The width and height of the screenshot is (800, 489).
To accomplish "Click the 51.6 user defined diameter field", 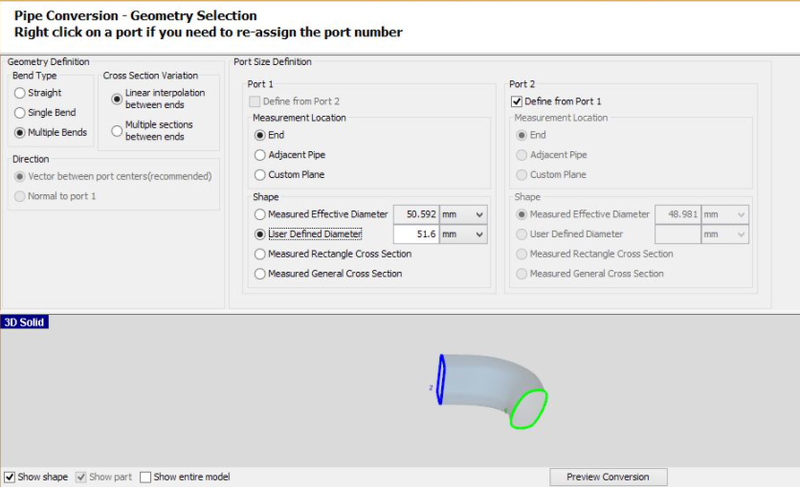I will pos(416,234).
